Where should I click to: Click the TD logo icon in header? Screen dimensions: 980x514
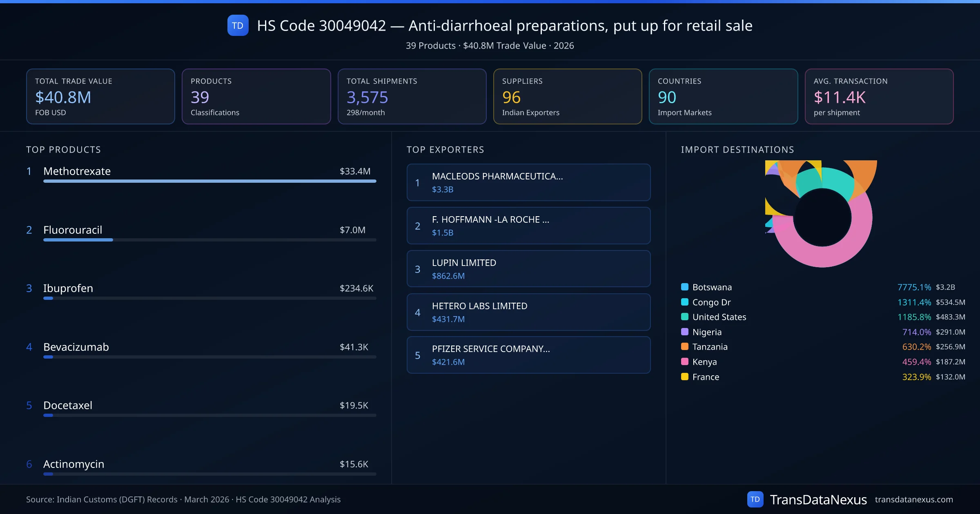238,26
